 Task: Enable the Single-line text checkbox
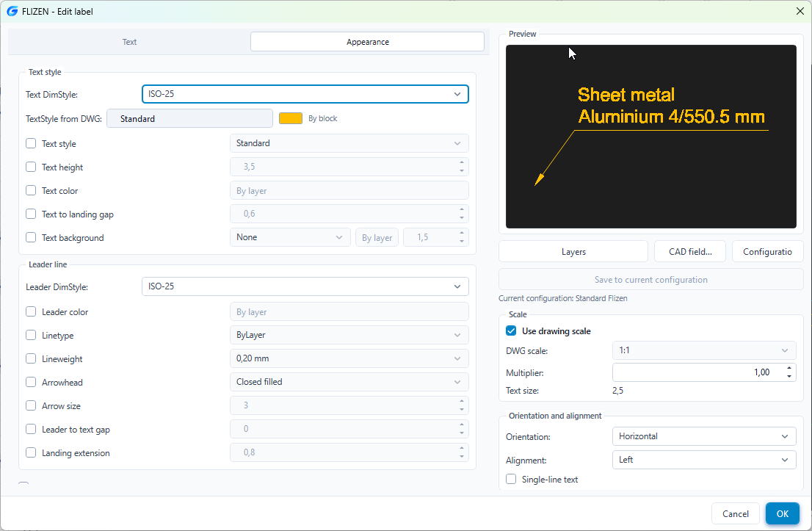[x=511, y=479]
